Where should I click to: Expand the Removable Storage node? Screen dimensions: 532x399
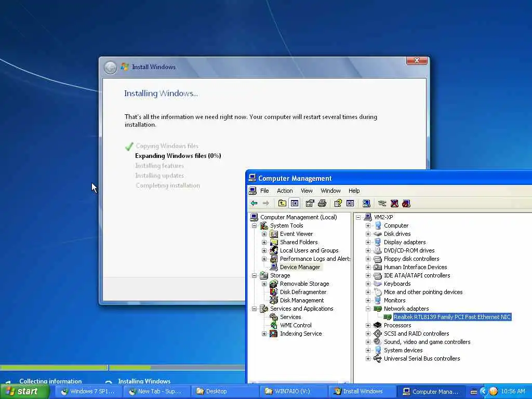264,284
